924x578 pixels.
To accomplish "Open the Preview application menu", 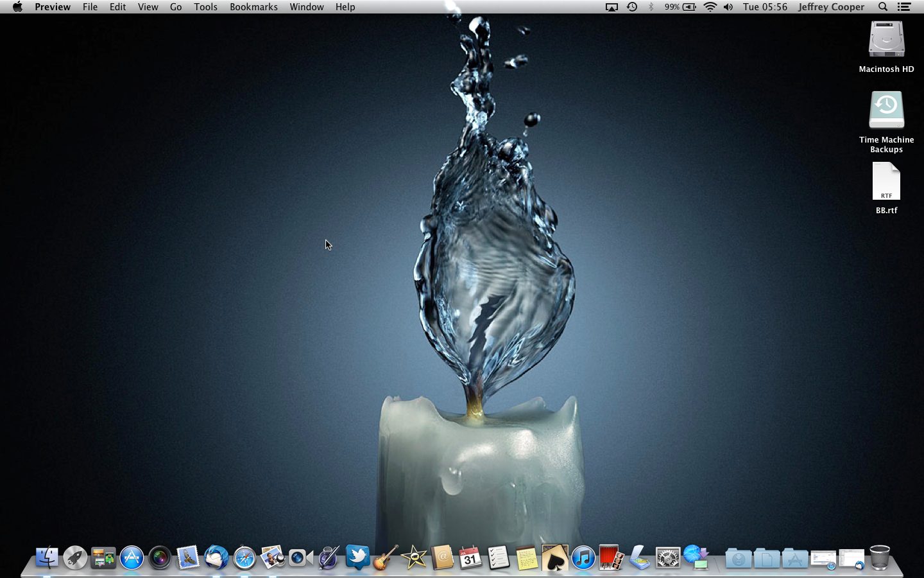I will pos(53,7).
